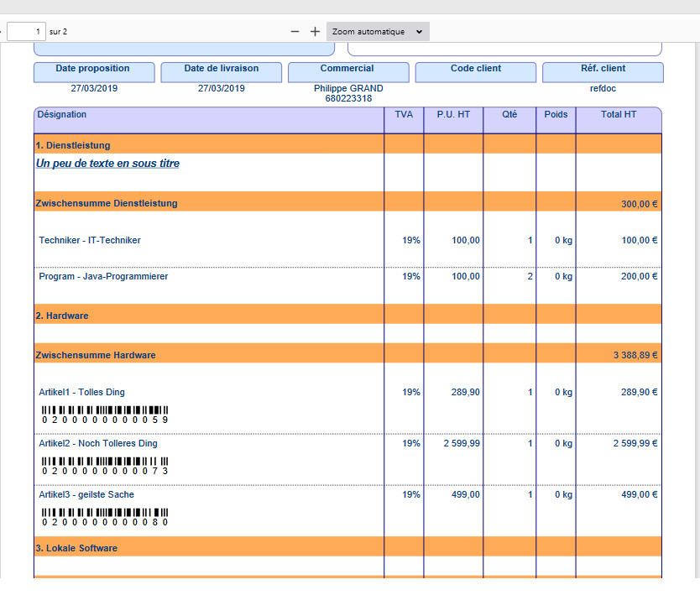Click the Date proposition header box

pos(93,70)
